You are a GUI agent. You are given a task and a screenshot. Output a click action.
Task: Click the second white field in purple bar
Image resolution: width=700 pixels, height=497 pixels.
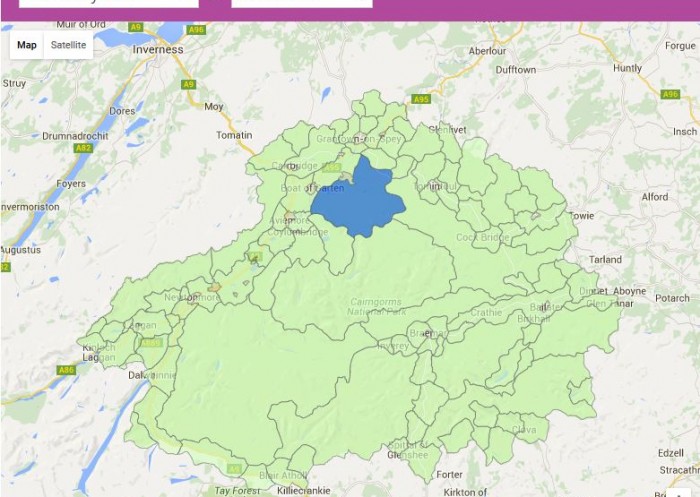click(x=302, y=4)
